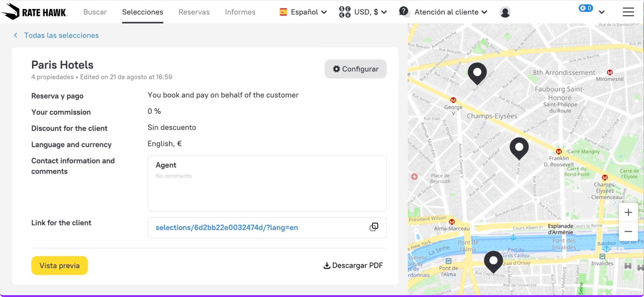Screen dimensions: 644x297
Task: Open the USD currency dropdown
Action: [363, 12]
